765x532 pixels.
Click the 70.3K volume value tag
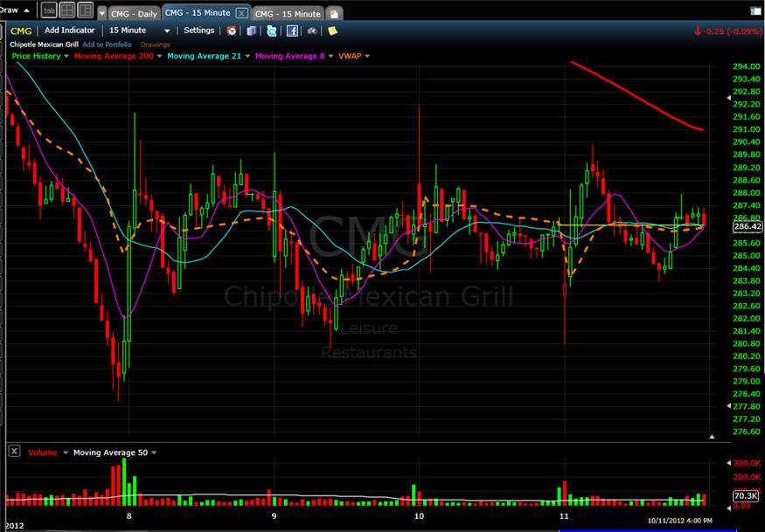(x=747, y=495)
